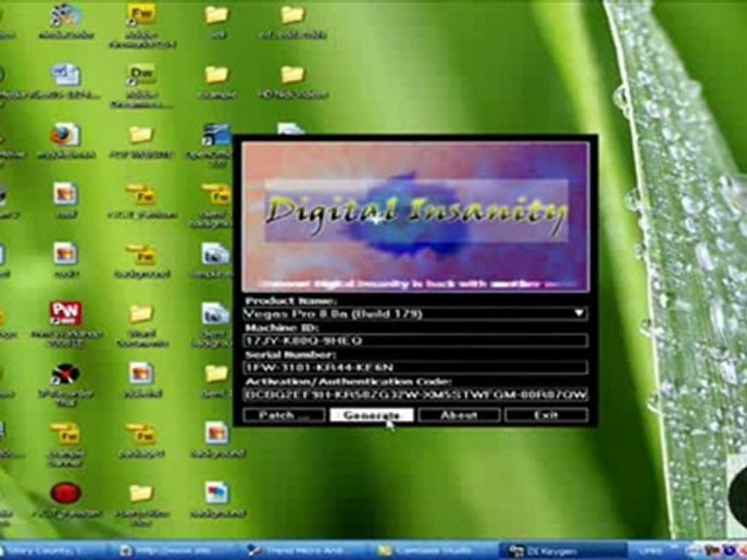Click the Exit button
Viewport: 747px width, 560px height.
pos(546,415)
